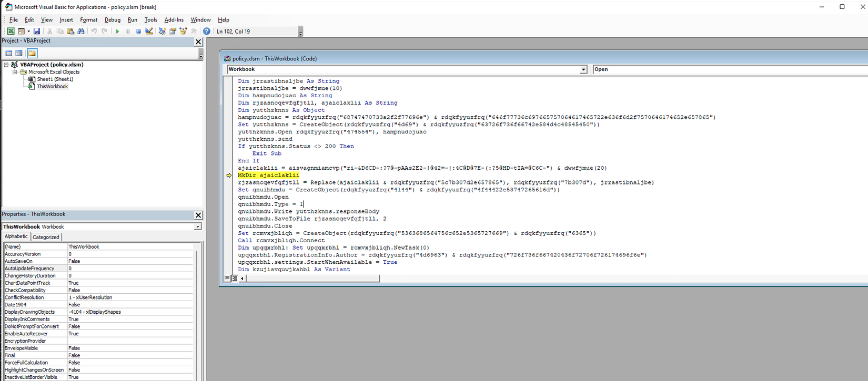Open Visual Basic Help question mark icon

[x=207, y=32]
